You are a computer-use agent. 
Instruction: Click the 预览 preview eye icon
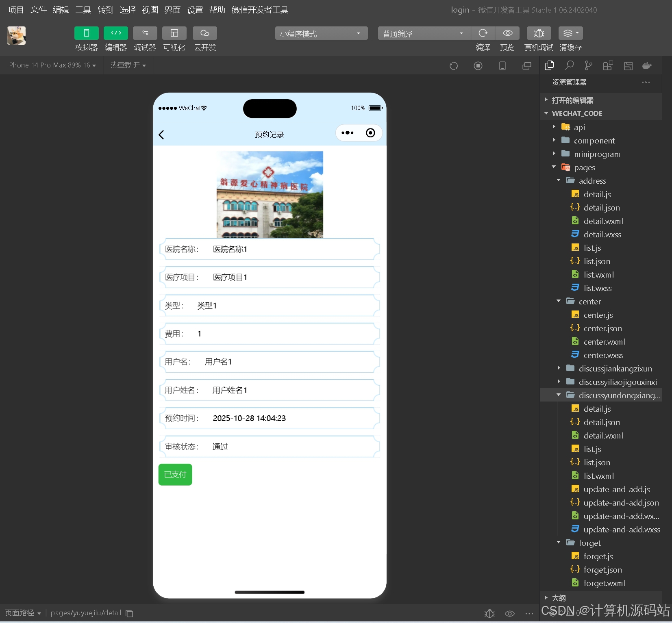(x=507, y=33)
